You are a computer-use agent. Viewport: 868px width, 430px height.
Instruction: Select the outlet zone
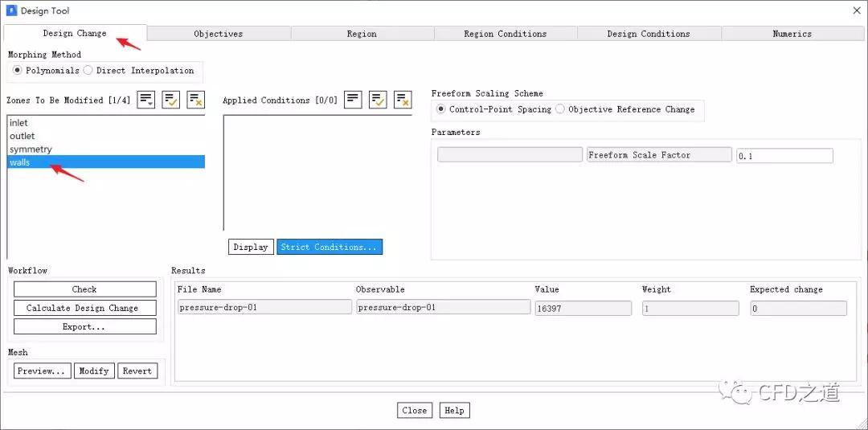point(106,136)
